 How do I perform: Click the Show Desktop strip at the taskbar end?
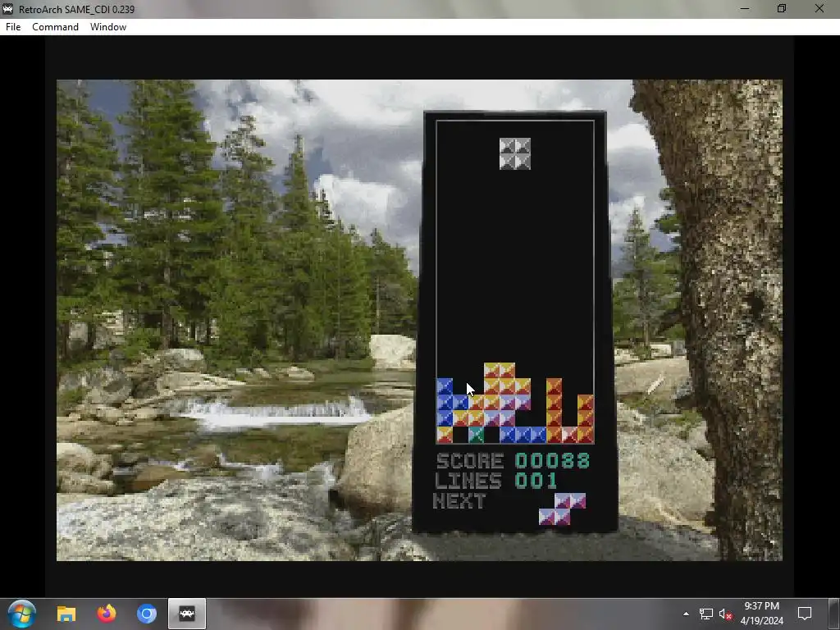[836, 614]
